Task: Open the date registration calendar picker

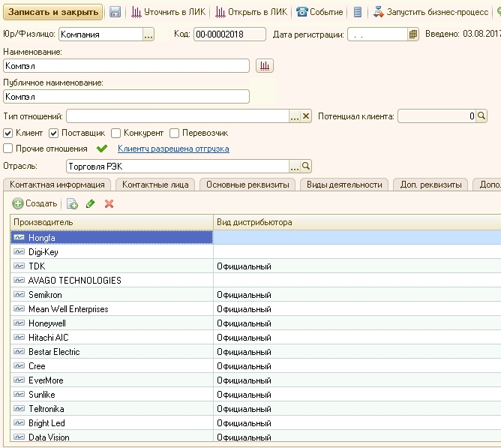Action: (x=413, y=35)
